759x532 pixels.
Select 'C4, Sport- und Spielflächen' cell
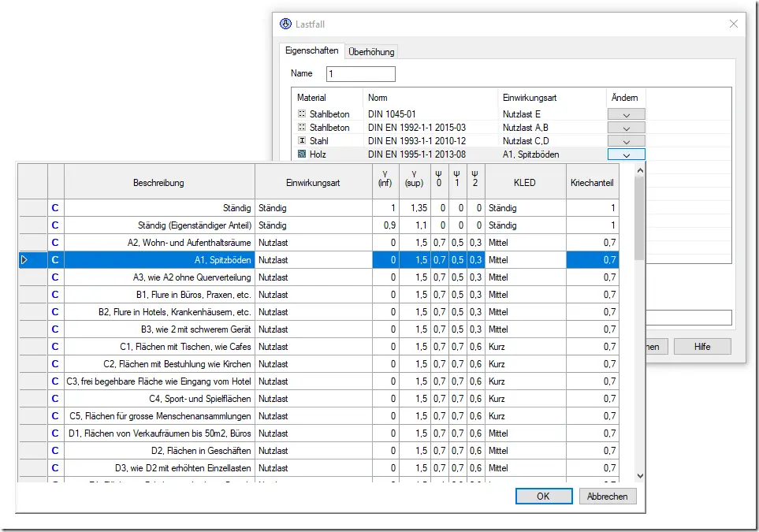(159, 399)
